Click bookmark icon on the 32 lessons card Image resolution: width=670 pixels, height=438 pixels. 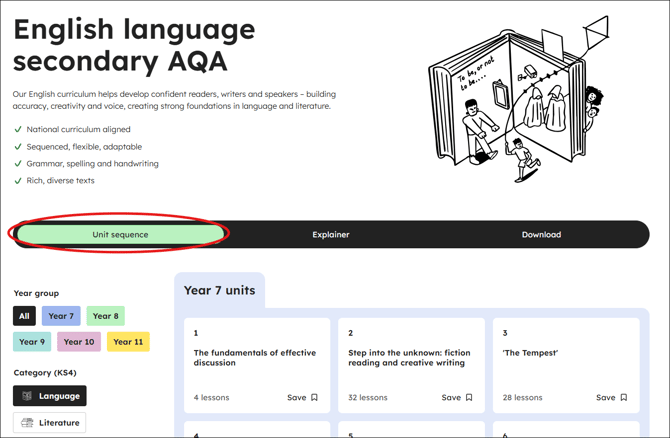coord(469,397)
